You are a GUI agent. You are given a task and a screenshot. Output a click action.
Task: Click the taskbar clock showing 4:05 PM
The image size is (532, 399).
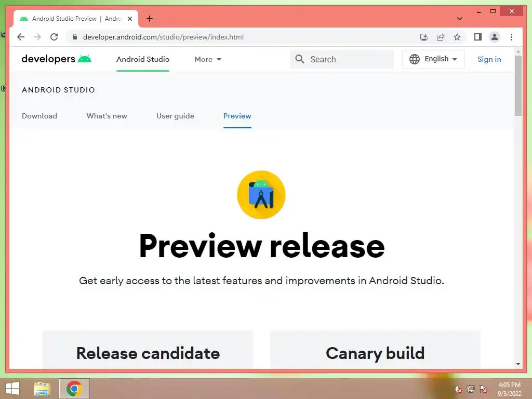tap(509, 389)
